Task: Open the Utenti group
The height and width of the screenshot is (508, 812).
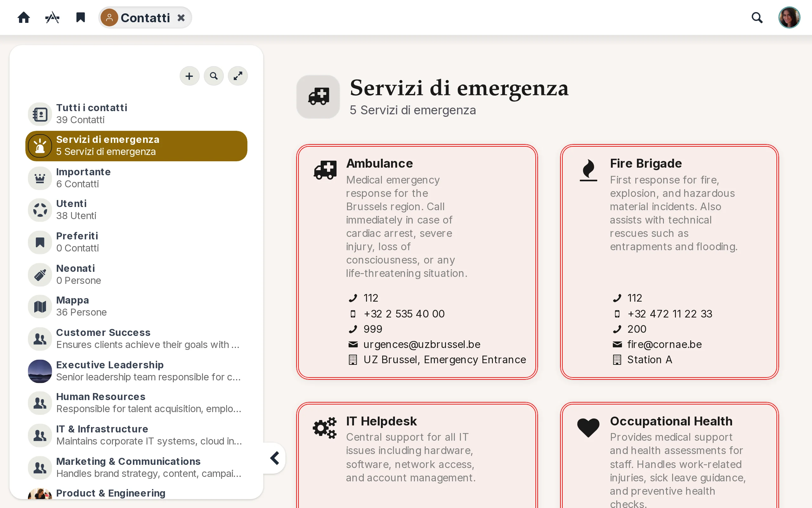Action: [136, 210]
